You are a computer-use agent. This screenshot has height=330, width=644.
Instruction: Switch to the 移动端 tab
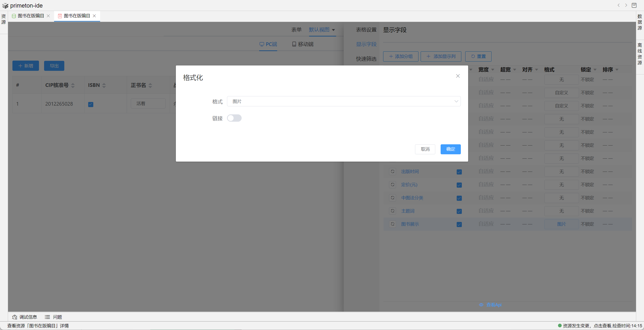[x=303, y=44]
